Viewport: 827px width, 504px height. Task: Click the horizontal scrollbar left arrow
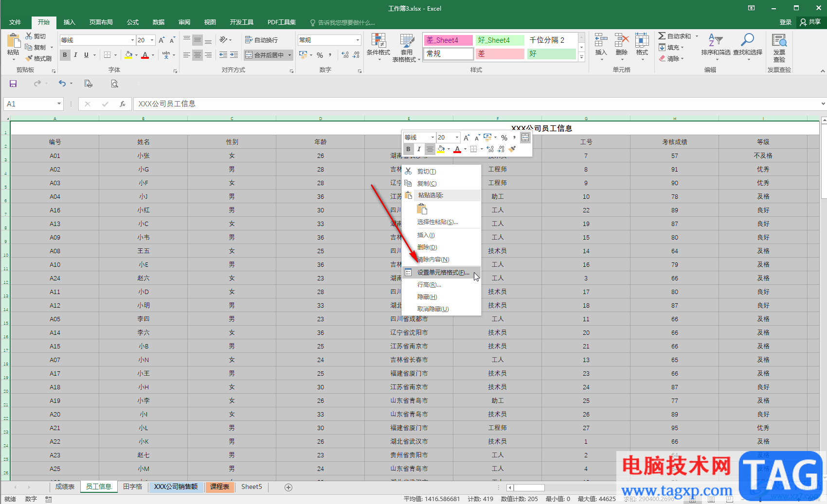[510, 487]
